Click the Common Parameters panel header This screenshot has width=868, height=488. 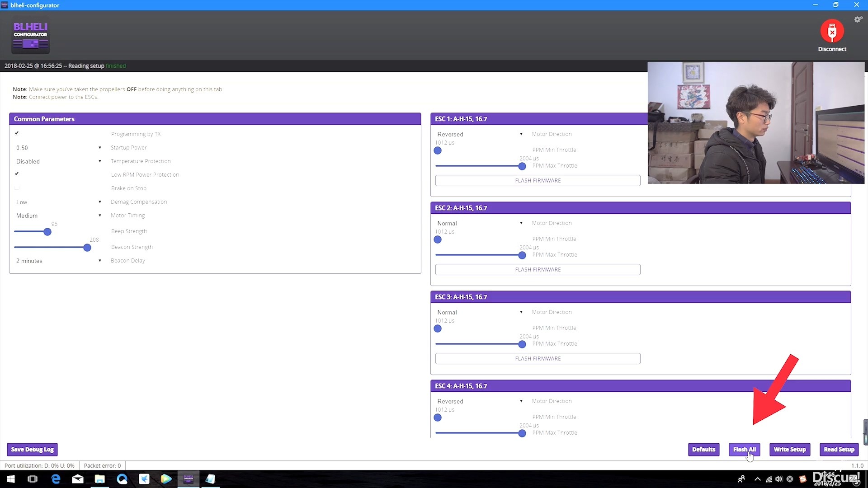coord(215,119)
